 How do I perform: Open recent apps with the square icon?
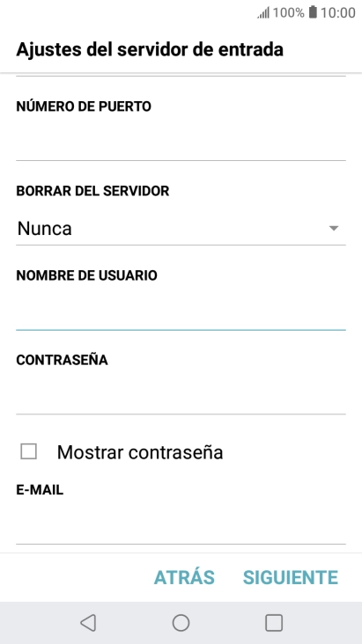point(274,623)
